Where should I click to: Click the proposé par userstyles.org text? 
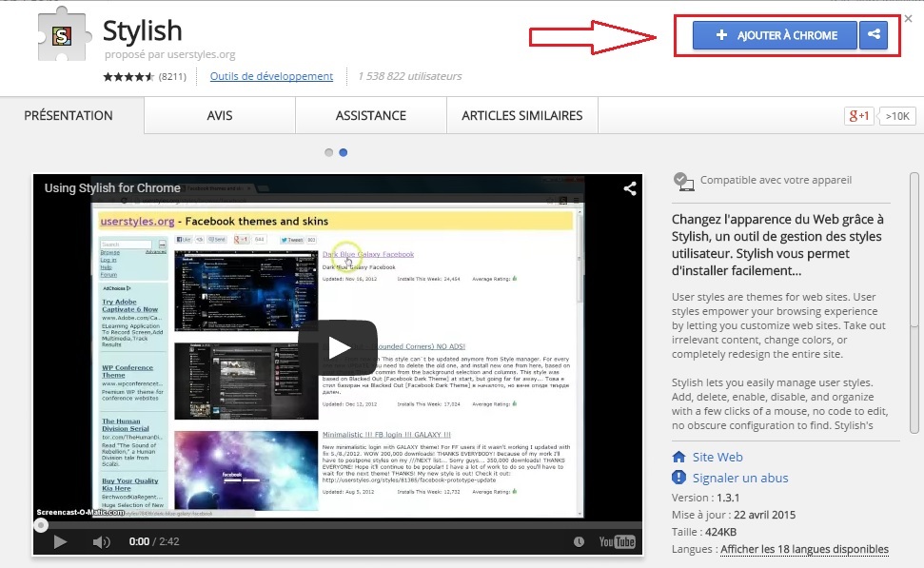click(169, 54)
